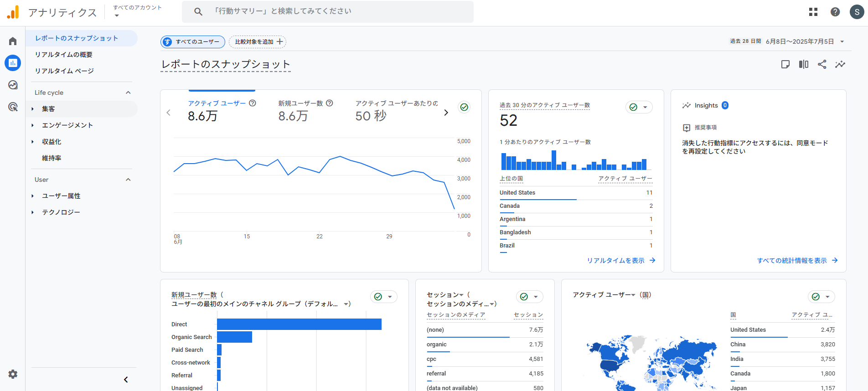Click the (none) session medium row

[485, 330]
